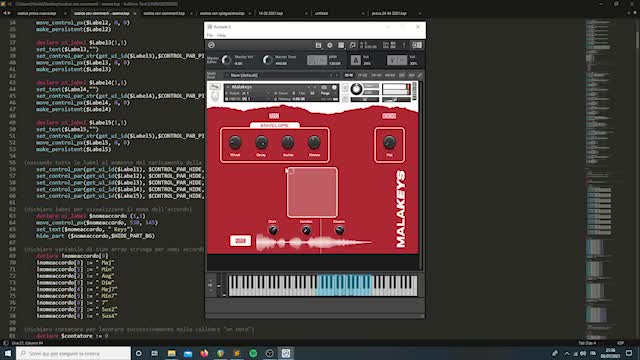Click the Kontakt panic exclamation icon
This screenshot has width=640, height=360.
click(x=404, y=45)
